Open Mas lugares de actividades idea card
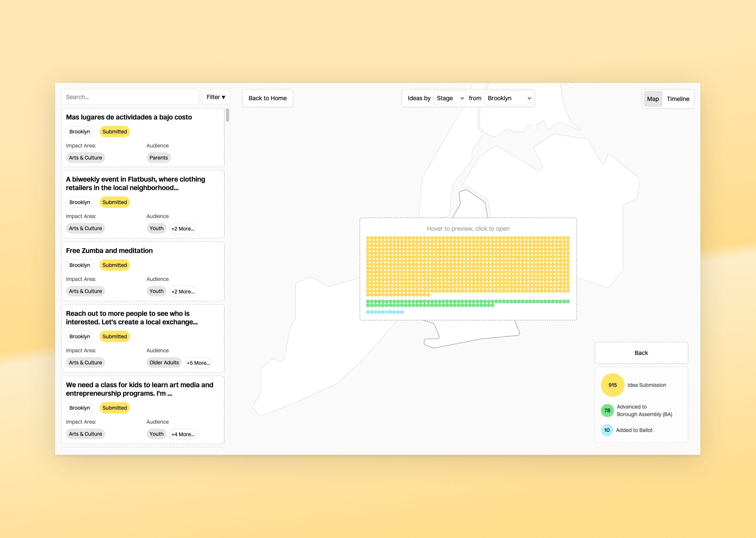Screen dimensions: 756x538 pos(129,117)
